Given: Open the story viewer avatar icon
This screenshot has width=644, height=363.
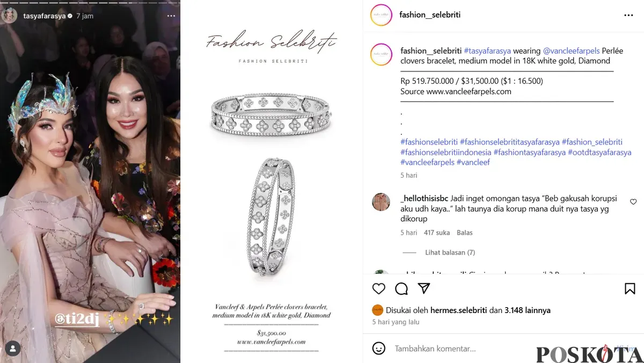Looking at the screenshot, I should 13,349.
